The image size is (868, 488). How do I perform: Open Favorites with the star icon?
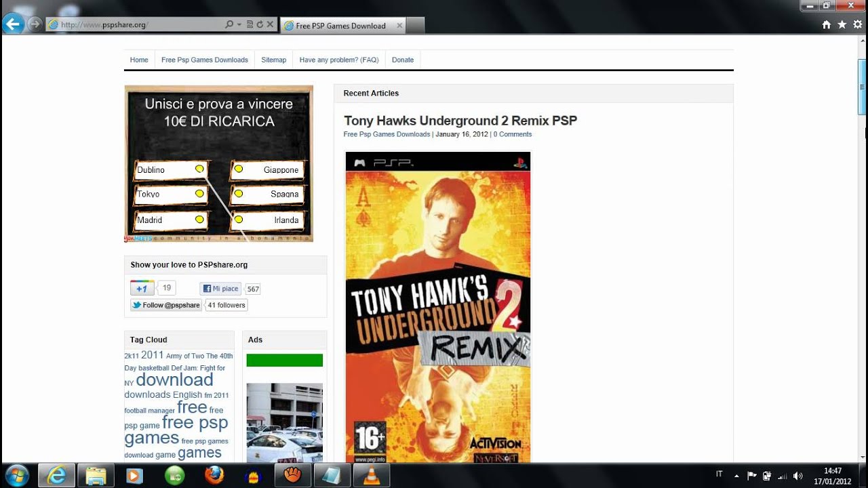pos(842,24)
